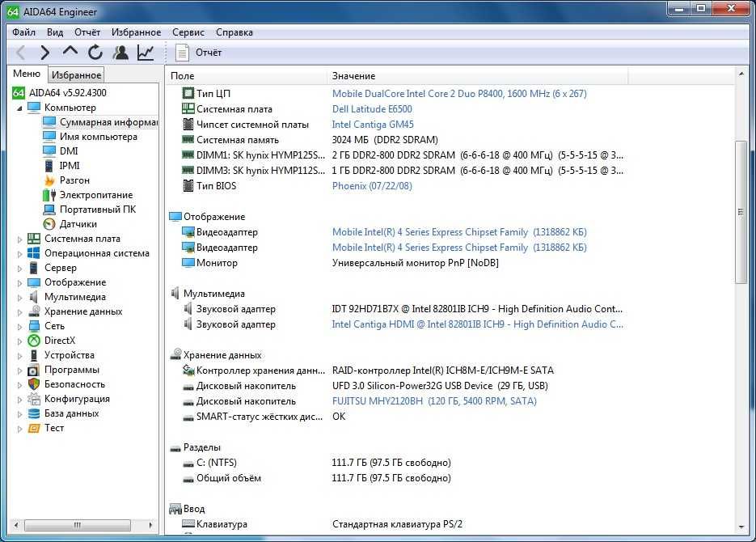Open the Справка menu

(234, 32)
